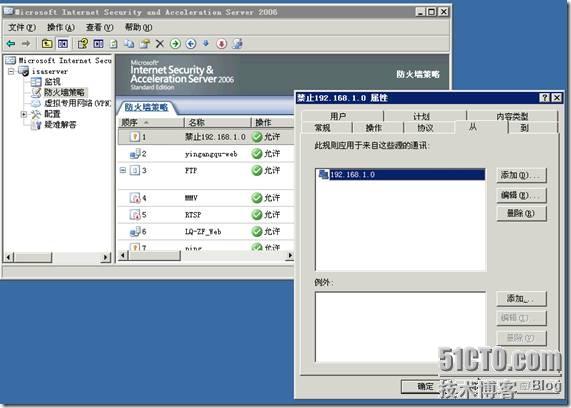This screenshot has height=408, width=571.
Task: Click the 确定 button in the dialog
Action: pyautogui.click(x=425, y=387)
